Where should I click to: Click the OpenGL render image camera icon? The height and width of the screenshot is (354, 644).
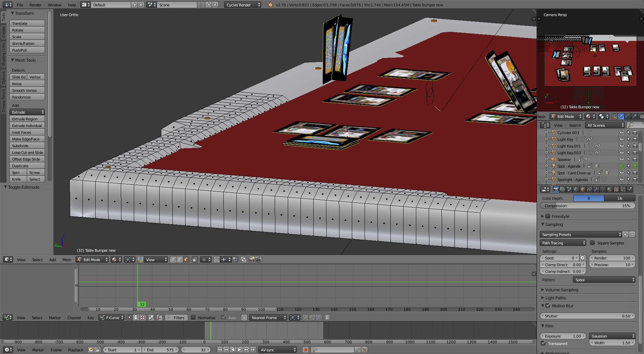point(252,259)
